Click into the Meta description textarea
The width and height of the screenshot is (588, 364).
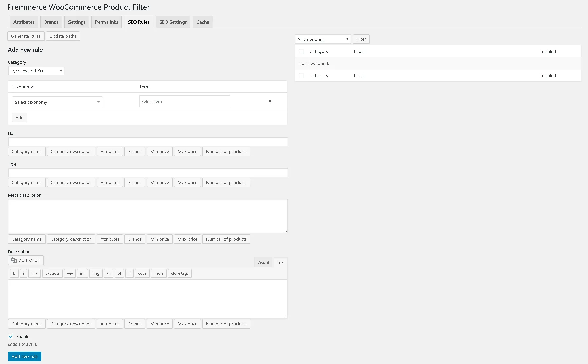[148, 216]
